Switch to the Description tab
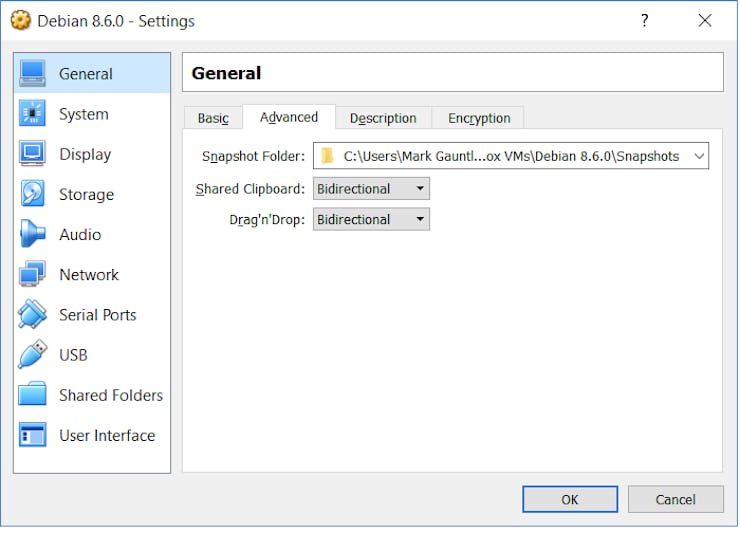 [x=383, y=118]
